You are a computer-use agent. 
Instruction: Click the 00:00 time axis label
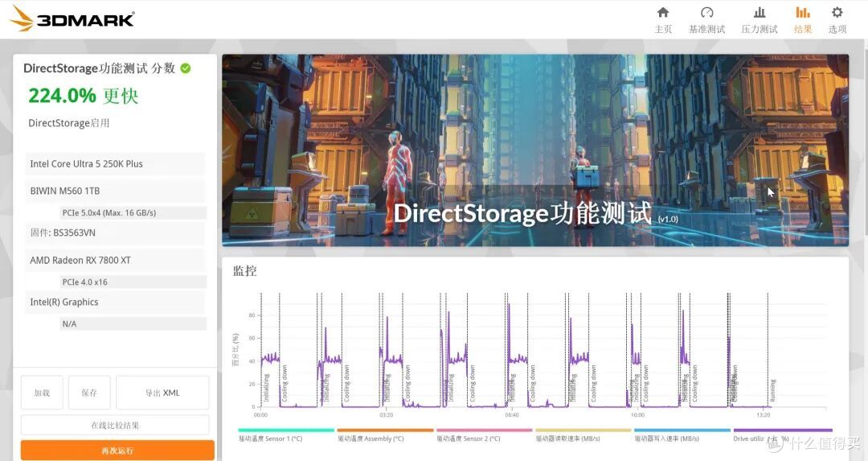coord(260,415)
